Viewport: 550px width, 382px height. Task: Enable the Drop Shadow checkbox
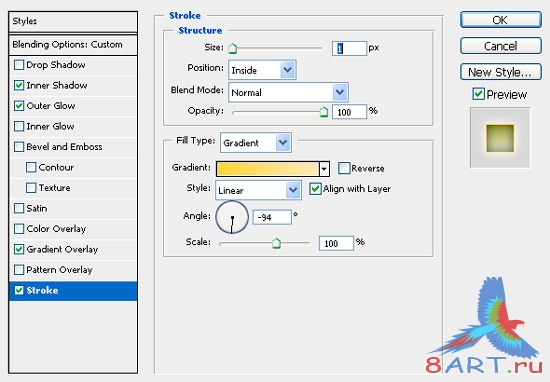pyautogui.click(x=19, y=65)
